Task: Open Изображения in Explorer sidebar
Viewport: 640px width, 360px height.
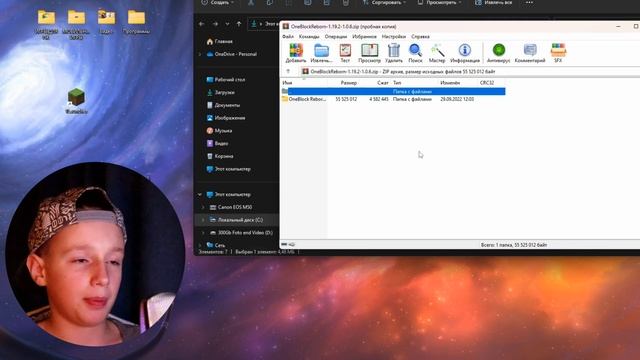Action: click(226, 118)
